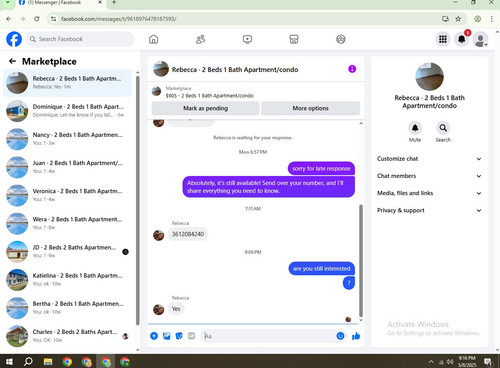Open the Friends icon in top navigation

[200, 39]
